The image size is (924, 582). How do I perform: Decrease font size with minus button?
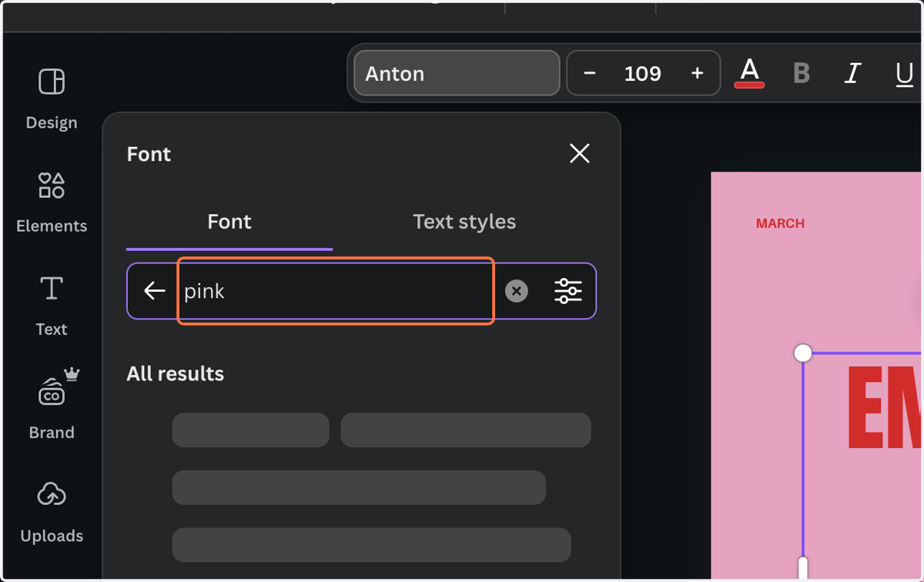pyautogui.click(x=590, y=73)
